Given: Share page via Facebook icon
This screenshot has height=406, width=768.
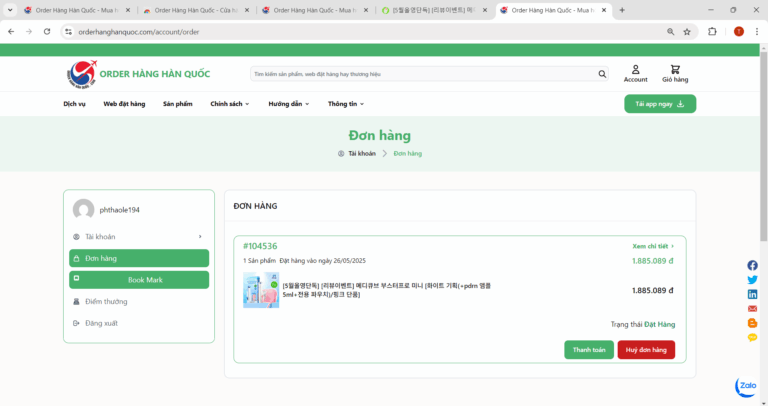Looking at the screenshot, I should tap(752, 266).
